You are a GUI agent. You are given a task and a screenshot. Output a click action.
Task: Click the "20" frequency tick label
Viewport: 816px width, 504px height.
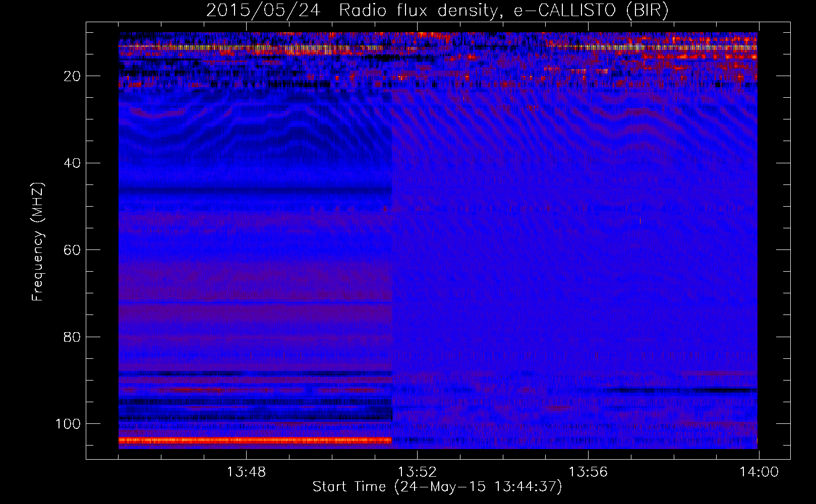pos(72,76)
